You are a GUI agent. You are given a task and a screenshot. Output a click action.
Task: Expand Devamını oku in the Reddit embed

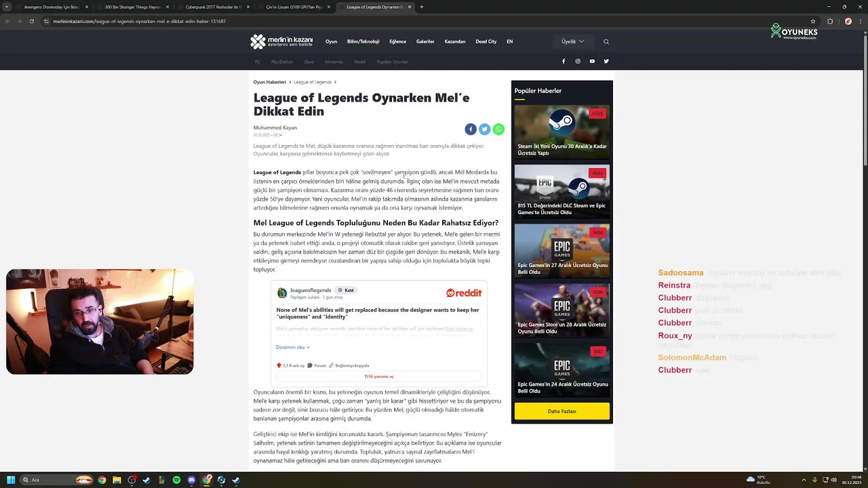293,347
